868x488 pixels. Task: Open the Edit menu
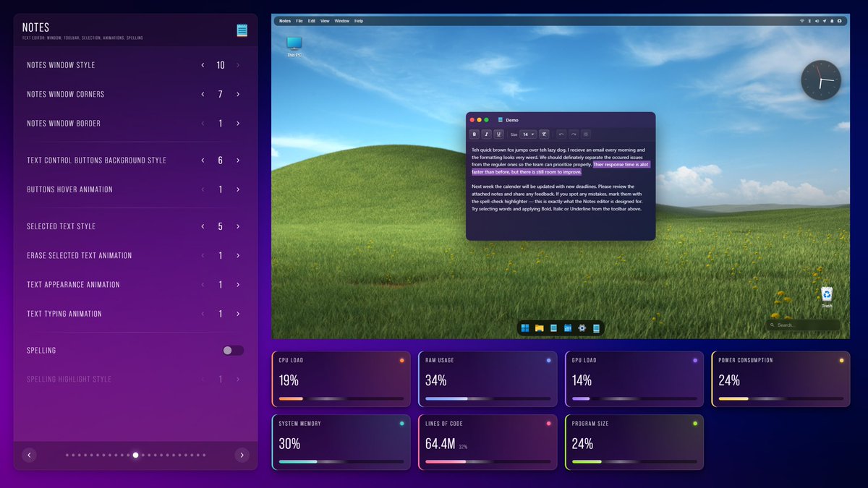(x=312, y=21)
